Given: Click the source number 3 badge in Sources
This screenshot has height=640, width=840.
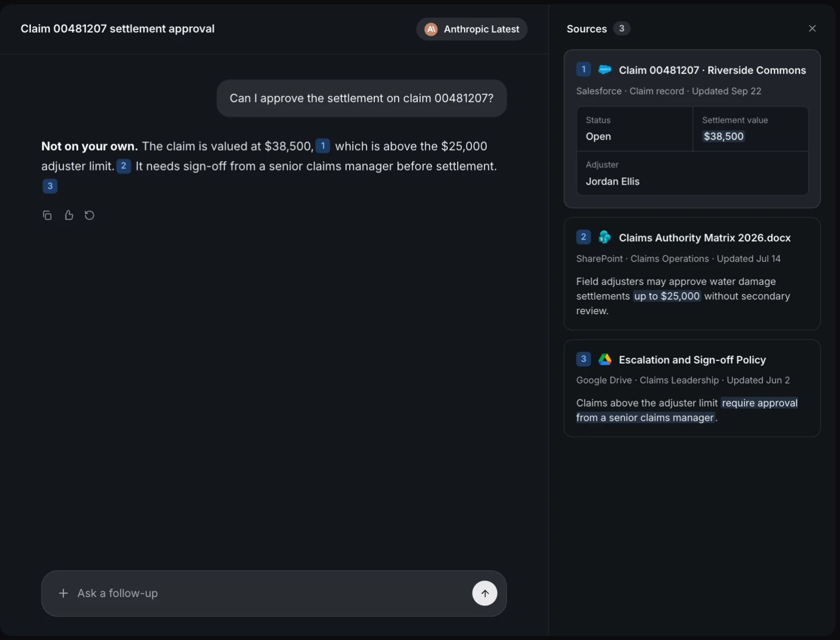Looking at the screenshot, I should (583, 359).
